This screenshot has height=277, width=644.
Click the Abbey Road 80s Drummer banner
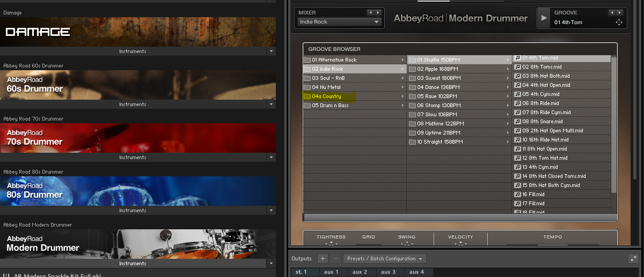coord(138,191)
